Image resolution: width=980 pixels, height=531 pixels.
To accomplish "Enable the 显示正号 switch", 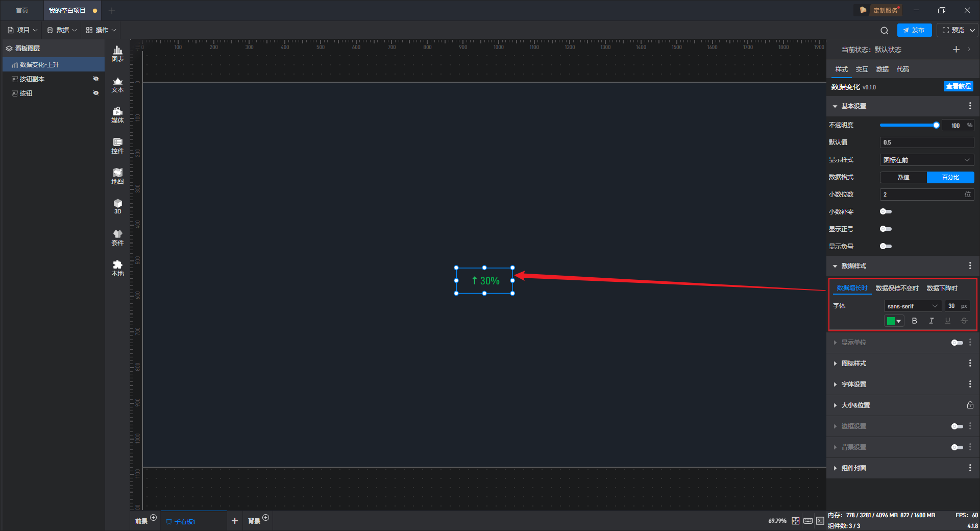I will [886, 229].
